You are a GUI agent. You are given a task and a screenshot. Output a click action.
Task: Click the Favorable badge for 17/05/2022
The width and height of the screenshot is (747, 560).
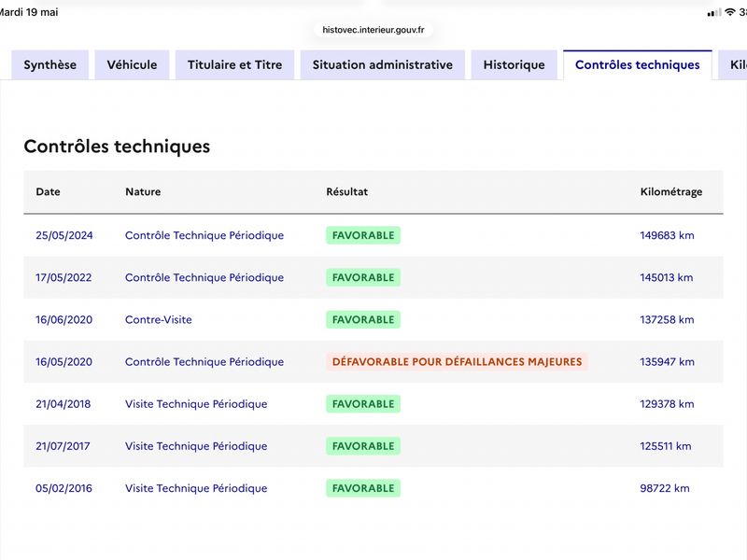(x=363, y=277)
